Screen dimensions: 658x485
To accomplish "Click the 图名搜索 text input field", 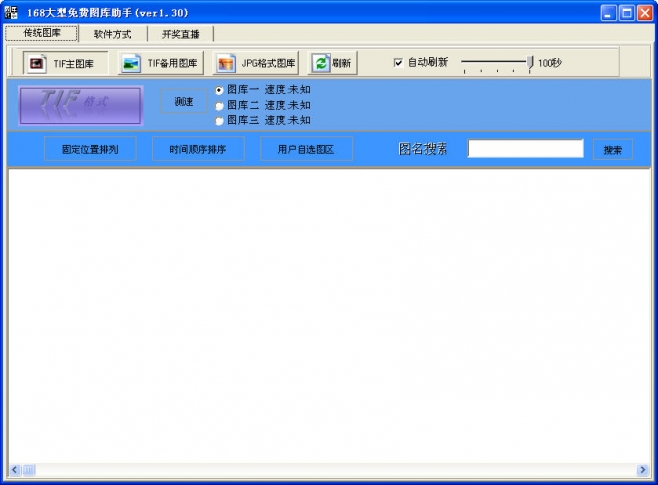I will [x=525, y=149].
